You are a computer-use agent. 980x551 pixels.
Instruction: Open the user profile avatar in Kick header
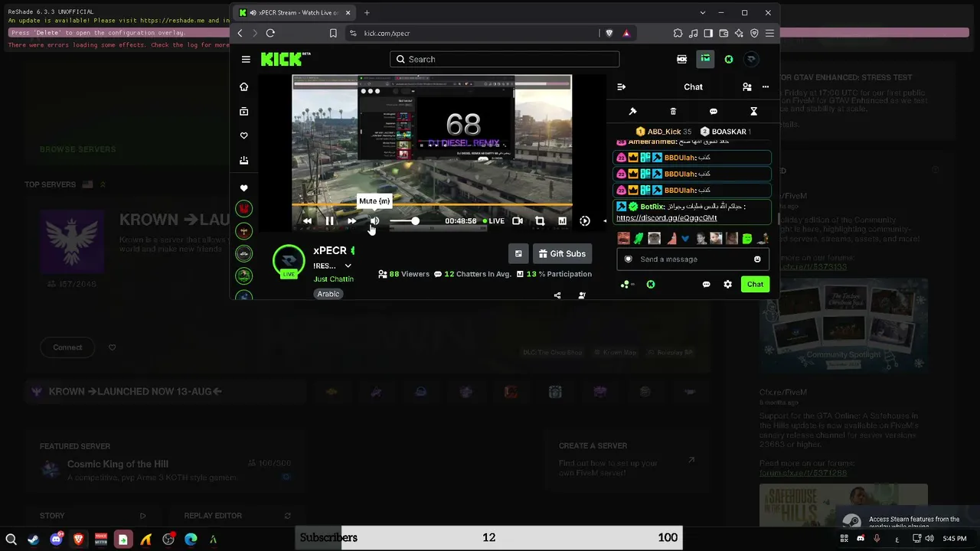point(751,59)
